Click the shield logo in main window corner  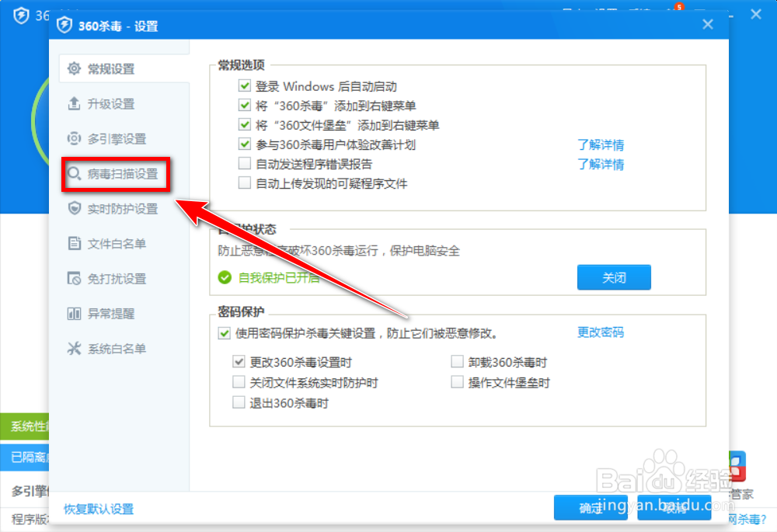[21, 16]
